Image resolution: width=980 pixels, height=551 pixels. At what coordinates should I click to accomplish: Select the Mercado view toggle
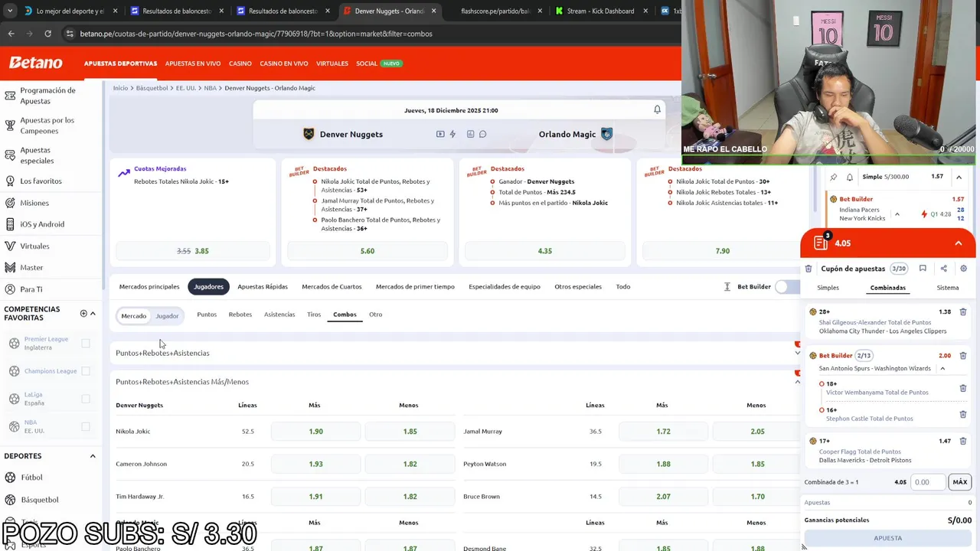[x=133, y=315]
